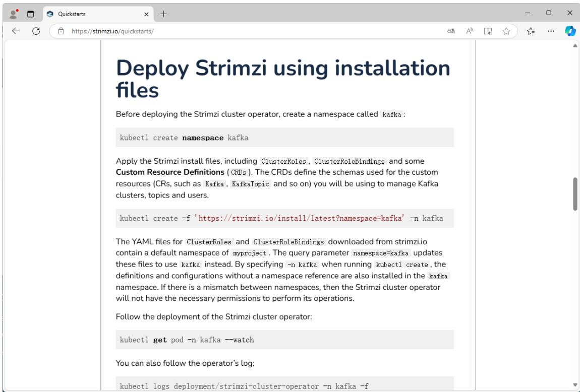The height and width of the screenshot is (392, 580).
Task: Click inline code '-n kafka' in the paragraph
Action: click(x=302, y=265)
